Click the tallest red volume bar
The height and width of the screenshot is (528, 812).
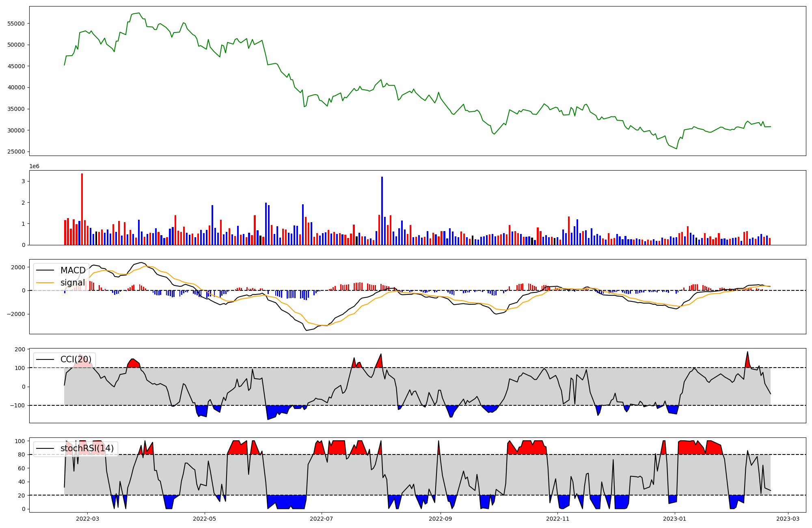[82, 209]
